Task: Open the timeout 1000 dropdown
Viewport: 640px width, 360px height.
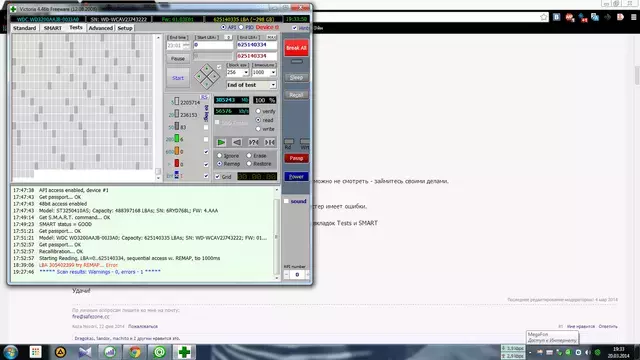Action: [x=273, y=72]
